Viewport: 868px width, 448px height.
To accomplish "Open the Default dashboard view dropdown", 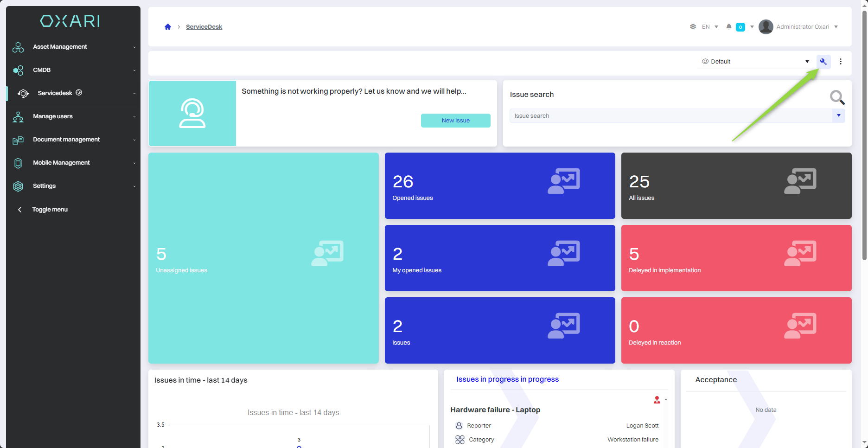I will [x=755, y=62].
